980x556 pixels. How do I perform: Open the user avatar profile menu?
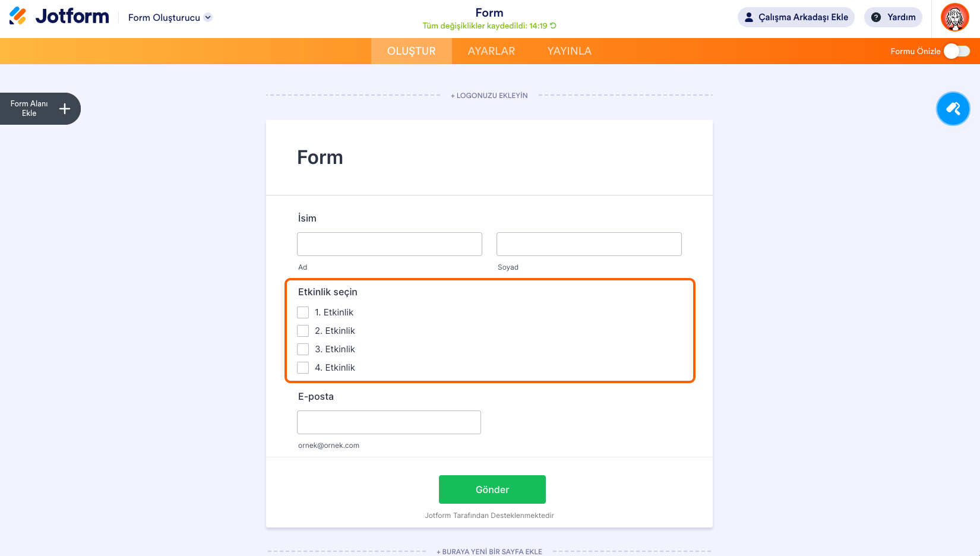(x=954, y=17)
